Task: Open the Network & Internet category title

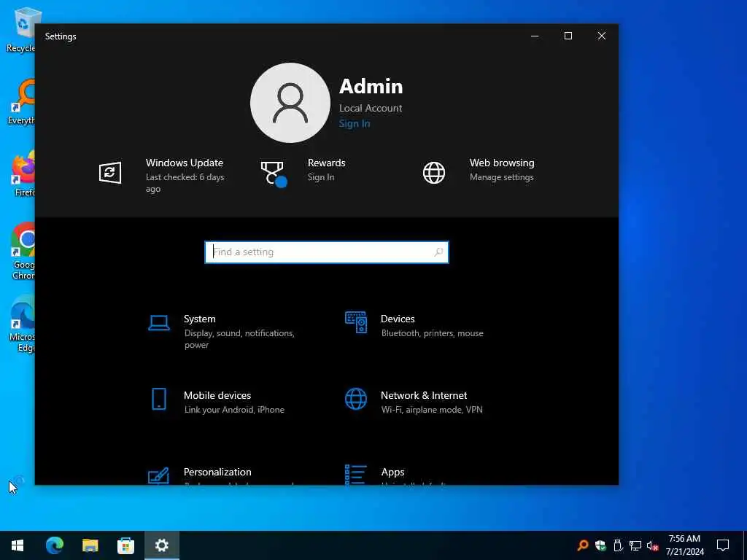Action: coord(424,396)
